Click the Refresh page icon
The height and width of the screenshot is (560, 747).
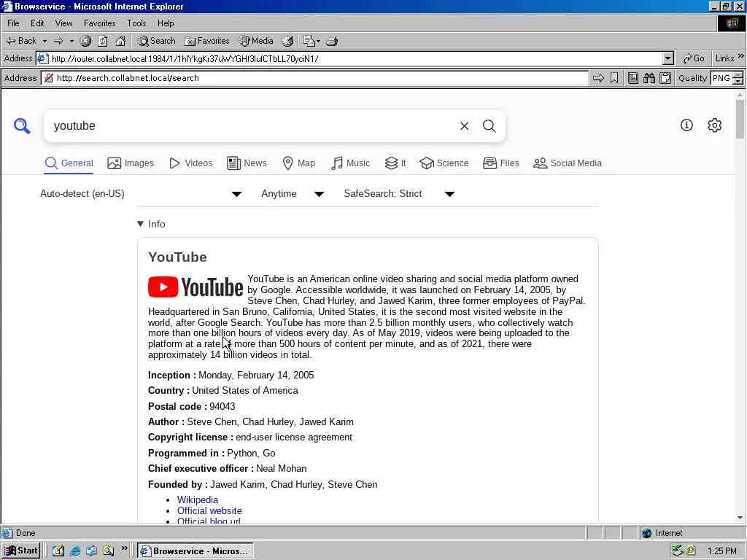pos(102,41)
